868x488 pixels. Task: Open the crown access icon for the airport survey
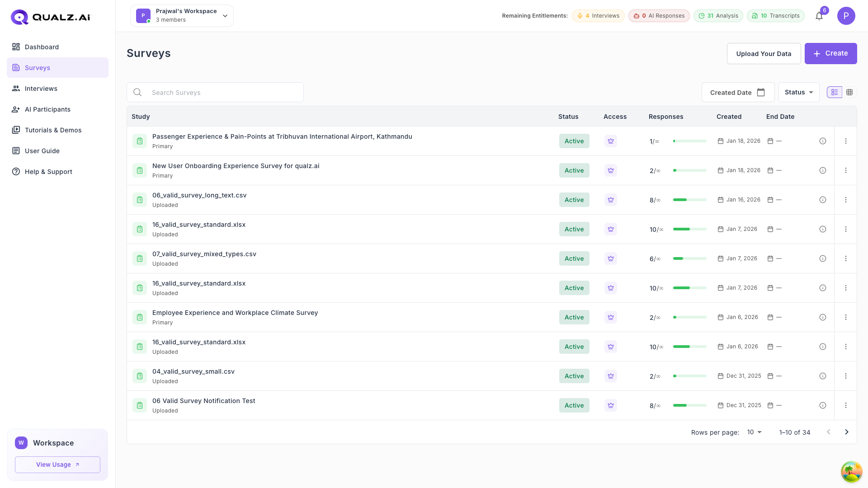610,141
